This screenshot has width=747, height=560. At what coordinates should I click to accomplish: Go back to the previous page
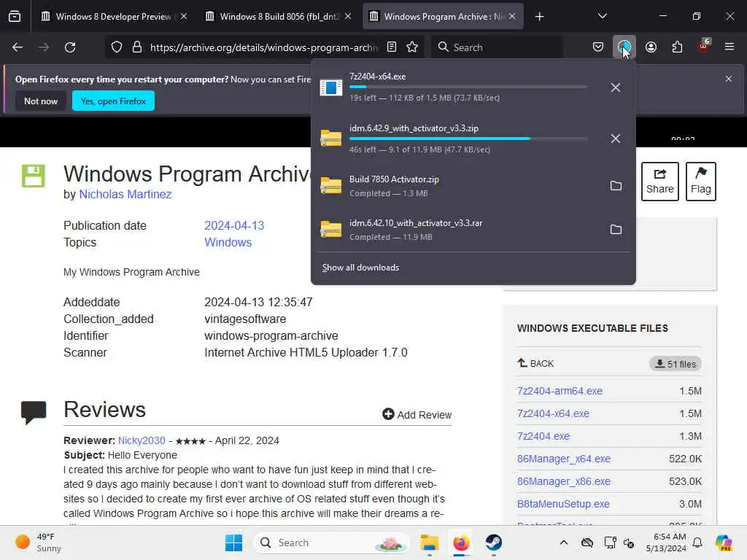18,47
